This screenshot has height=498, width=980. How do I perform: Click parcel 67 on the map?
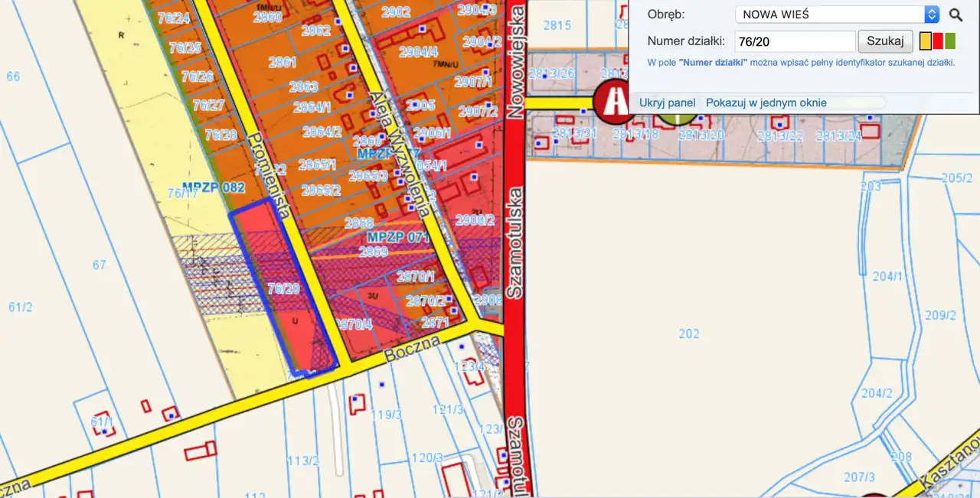[x=99, y=265]
